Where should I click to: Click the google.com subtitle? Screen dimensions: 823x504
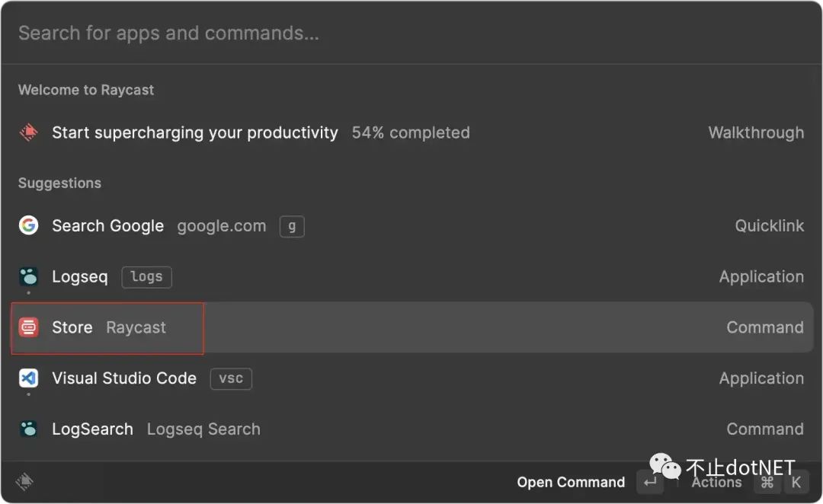[x=222, y=226]
